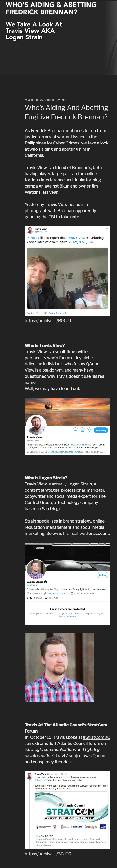Click the StratCom October 2019 banner image
Viewport: 117px width, 868px height.
pyautogui.click(x=71, y=812)
